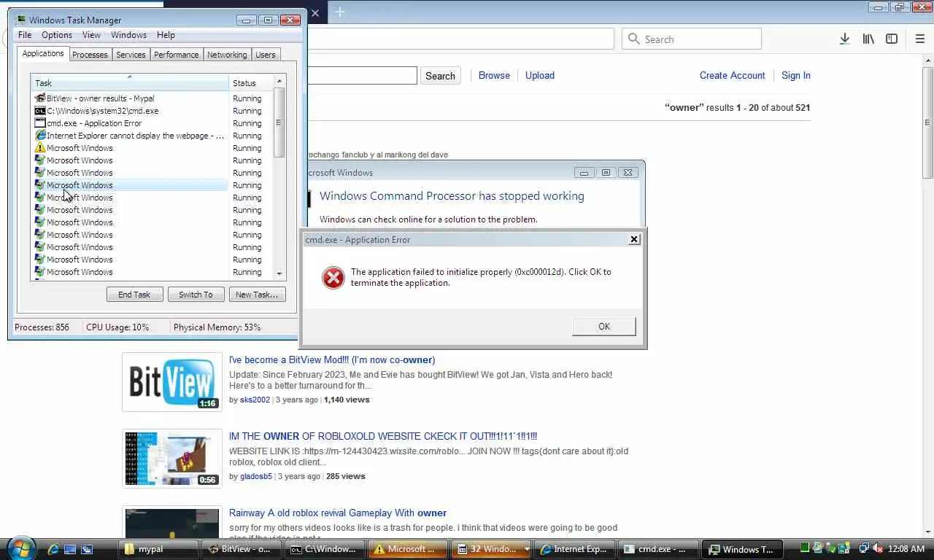Click the End Task button
This screenshot has width=934, height=560.
tap(134, 295)
